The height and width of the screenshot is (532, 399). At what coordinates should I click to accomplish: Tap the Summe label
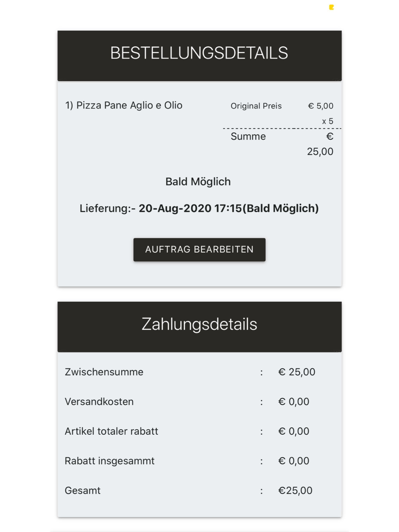(248, 136)
